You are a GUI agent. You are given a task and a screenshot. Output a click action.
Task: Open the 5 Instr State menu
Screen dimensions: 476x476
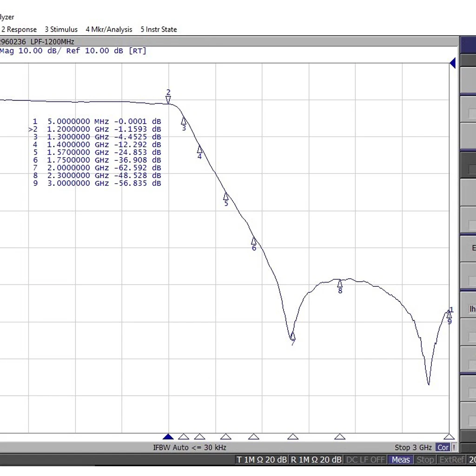click(x=159, y=29)
